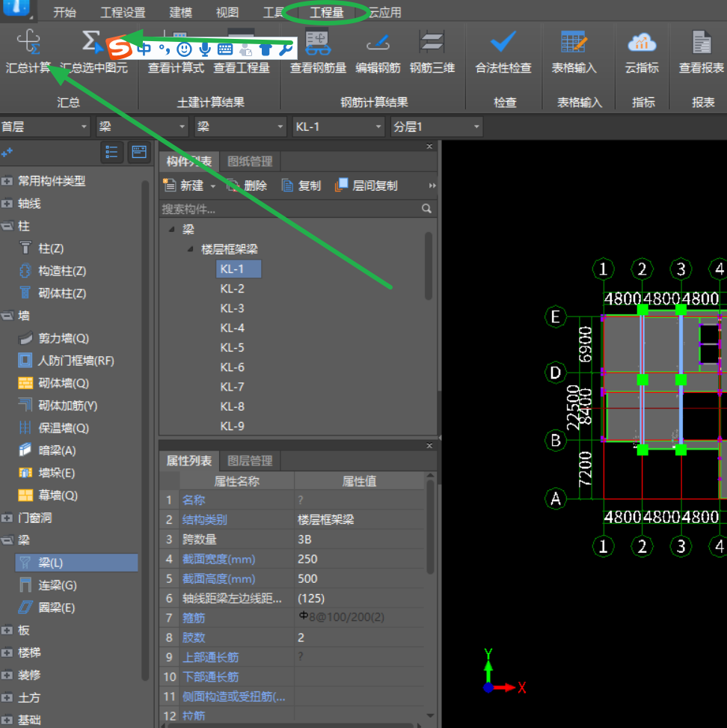This screenshot has width=727, height=728.
Task: Collapse the 楼层框架梁 group in component list
Action: click(190, 249)
